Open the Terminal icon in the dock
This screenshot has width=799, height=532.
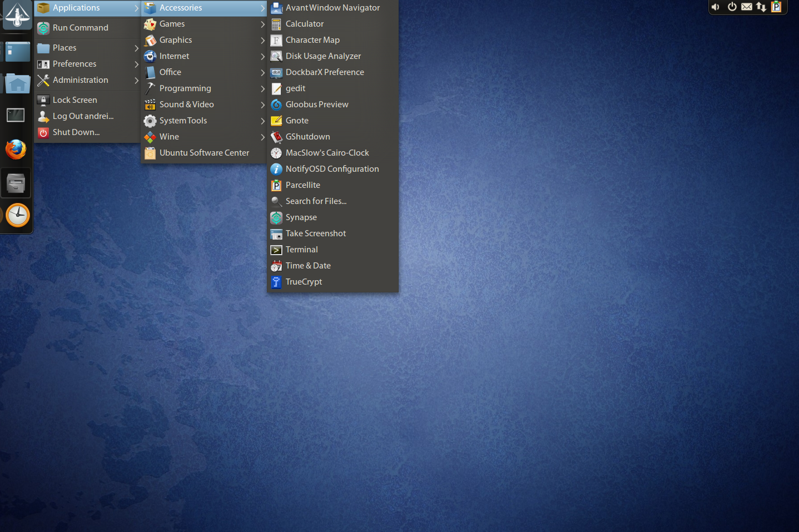tap(15, 115)
